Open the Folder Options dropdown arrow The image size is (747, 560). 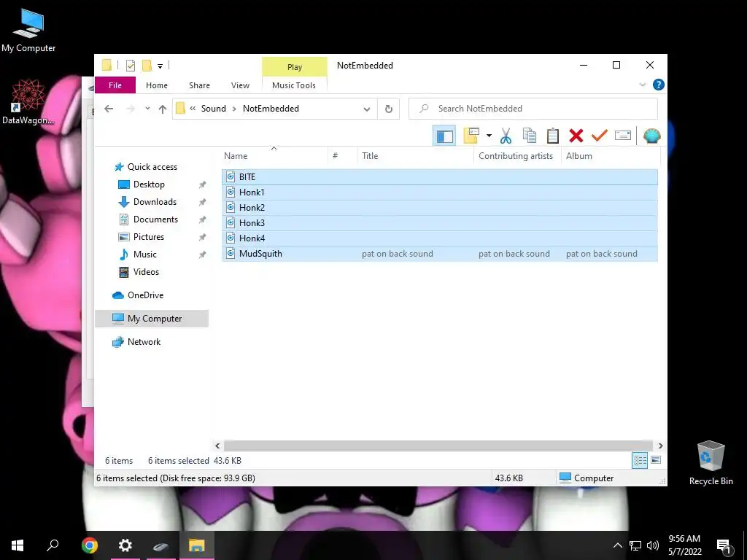(489, 136)
